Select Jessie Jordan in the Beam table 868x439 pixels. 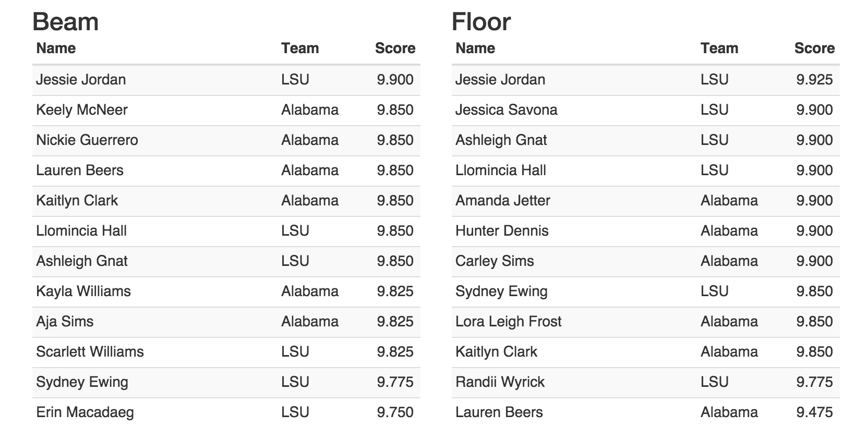click(x=81, y=80)
